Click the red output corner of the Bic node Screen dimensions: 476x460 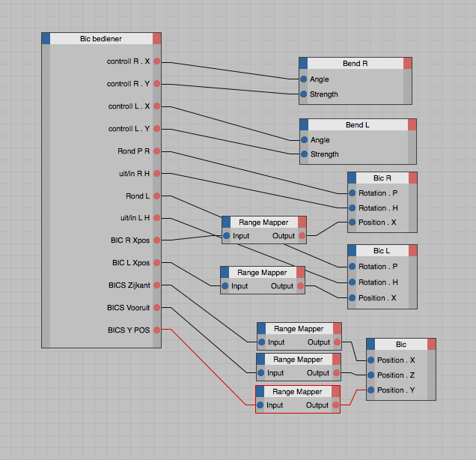pyautogui.click(x=431, y=344)
